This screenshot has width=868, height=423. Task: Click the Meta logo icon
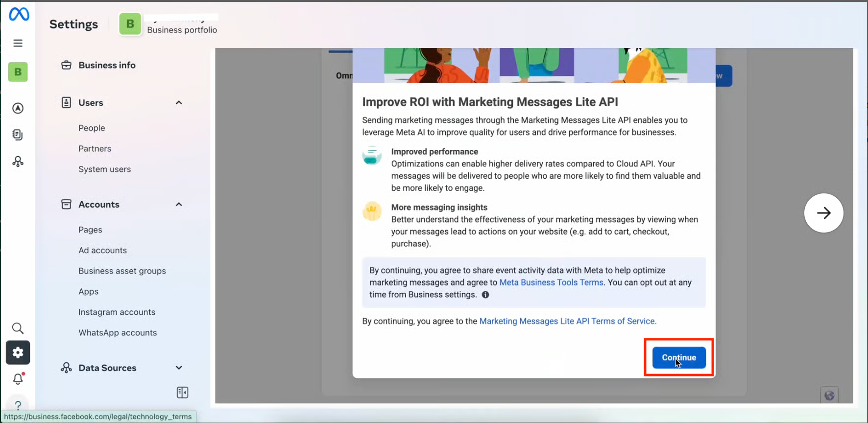pos(19,14)
